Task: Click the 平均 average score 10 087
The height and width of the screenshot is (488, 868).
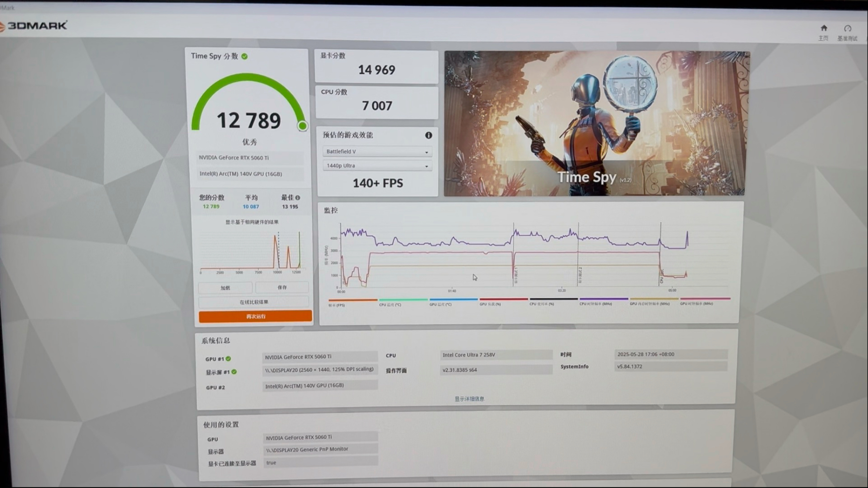Action: click(251, 207)
